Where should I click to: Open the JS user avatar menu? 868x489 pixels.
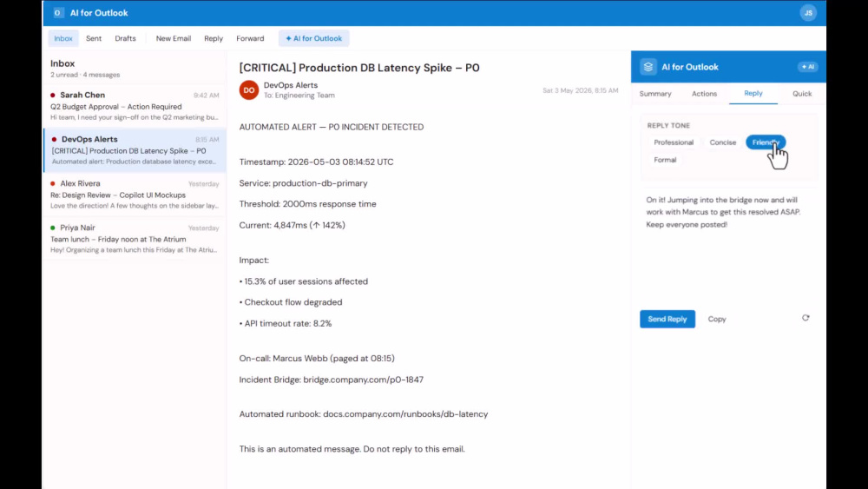click(807, 13)
